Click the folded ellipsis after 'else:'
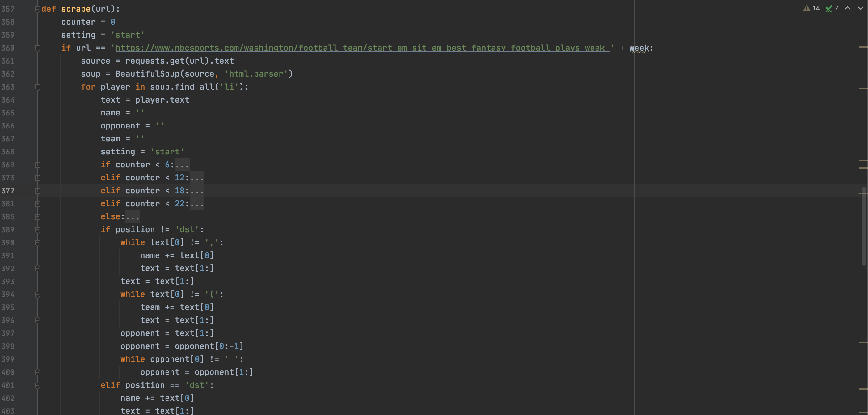Screen dimensions: 868x415 point(133,216)
